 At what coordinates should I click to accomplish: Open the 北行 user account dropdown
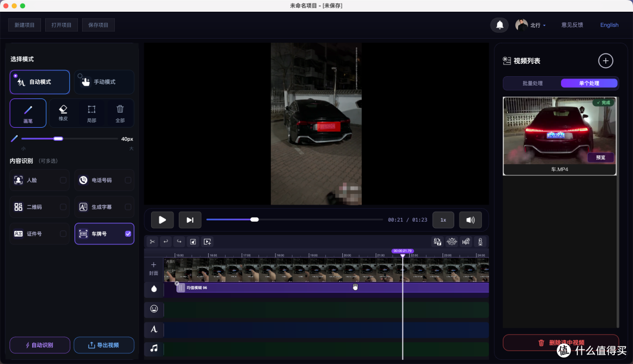tap(530, 25)
